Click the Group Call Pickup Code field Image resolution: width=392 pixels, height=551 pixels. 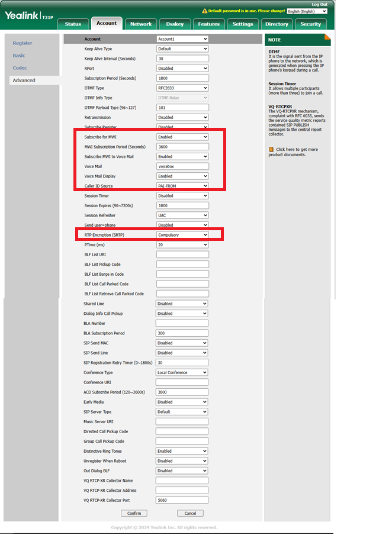[x=182, y=442]
